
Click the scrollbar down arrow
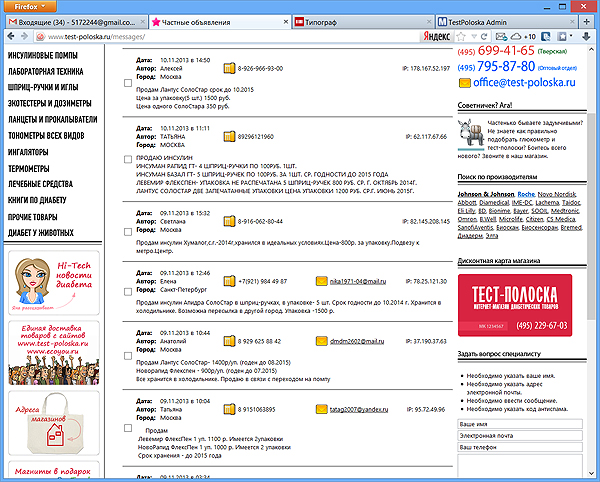click(x=591, y=474)
